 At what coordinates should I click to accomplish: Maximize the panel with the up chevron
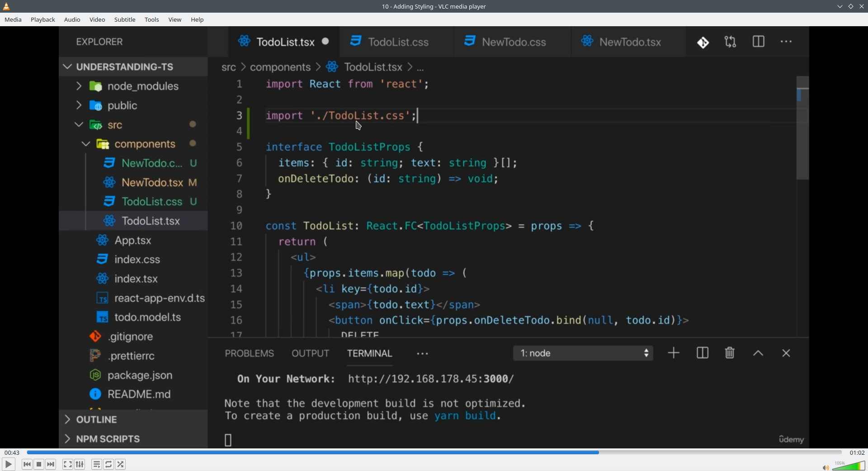point(759,353)
